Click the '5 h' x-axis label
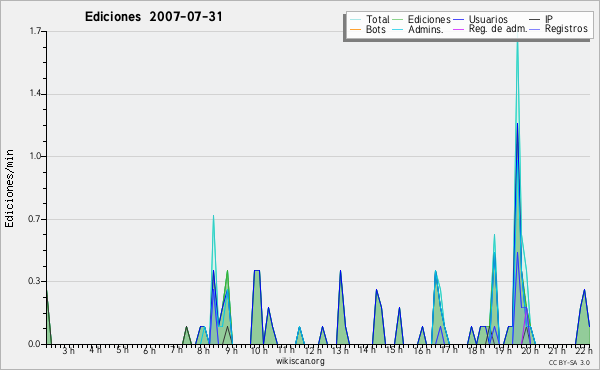This screenshot has width=600, height=370. [122, 350]
